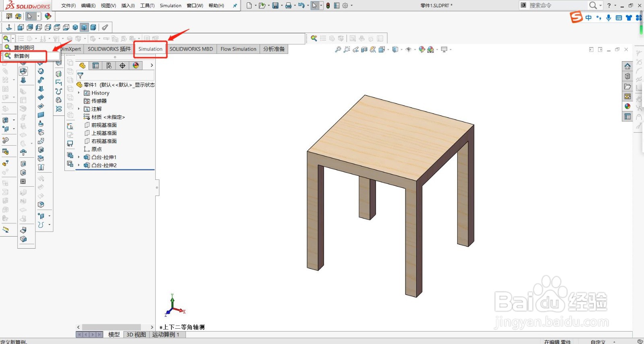
Task: Toggle the pushpin to keep menu visible
Action: click(x=235, y=6)
